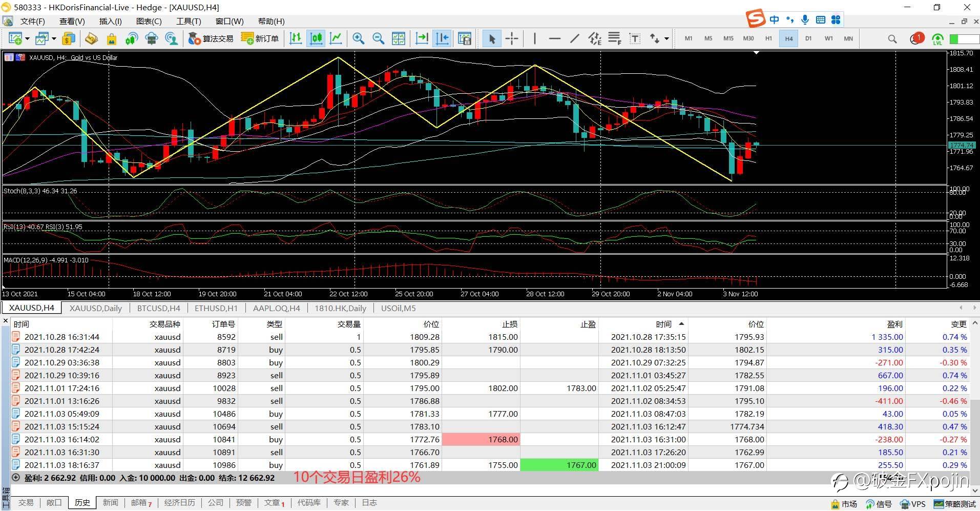
Task: Expand the profiles dropdown arrow
Action: (54, 38)
